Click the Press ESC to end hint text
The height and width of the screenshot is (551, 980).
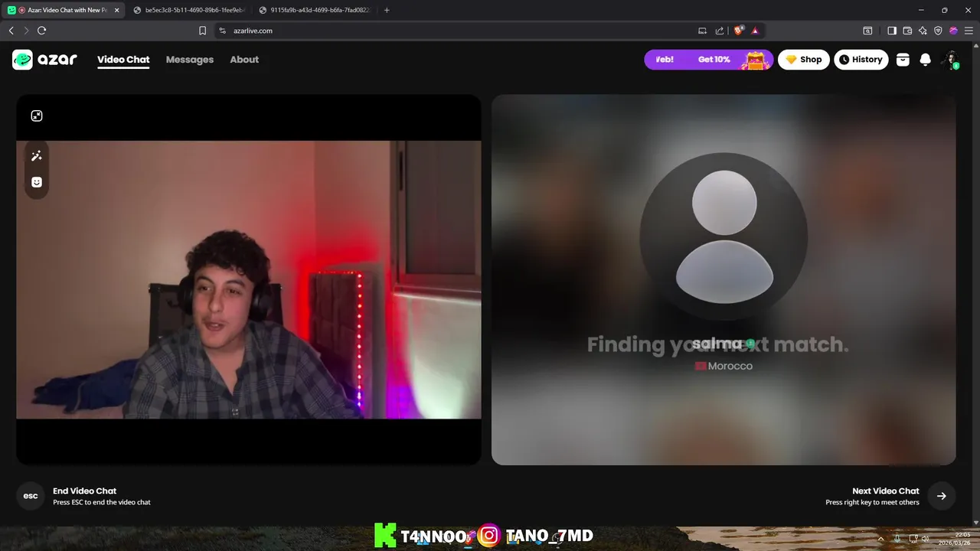coord(102,502)
